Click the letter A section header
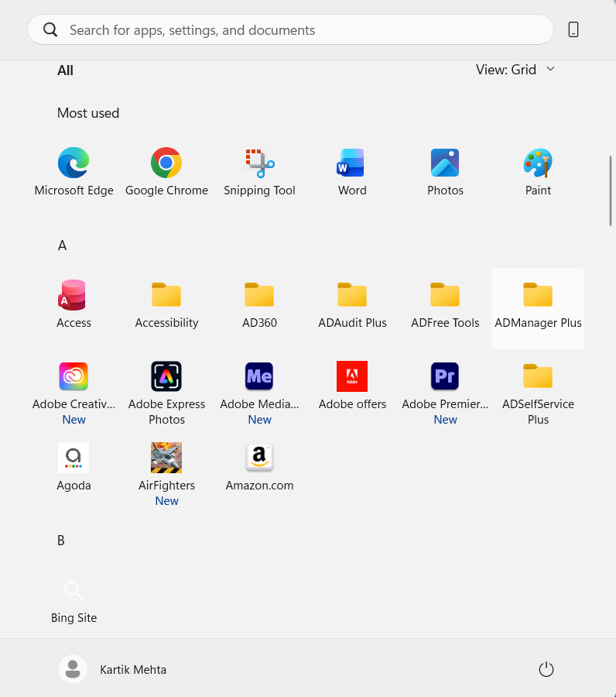616x697 pixels. [x=62, y=245]
